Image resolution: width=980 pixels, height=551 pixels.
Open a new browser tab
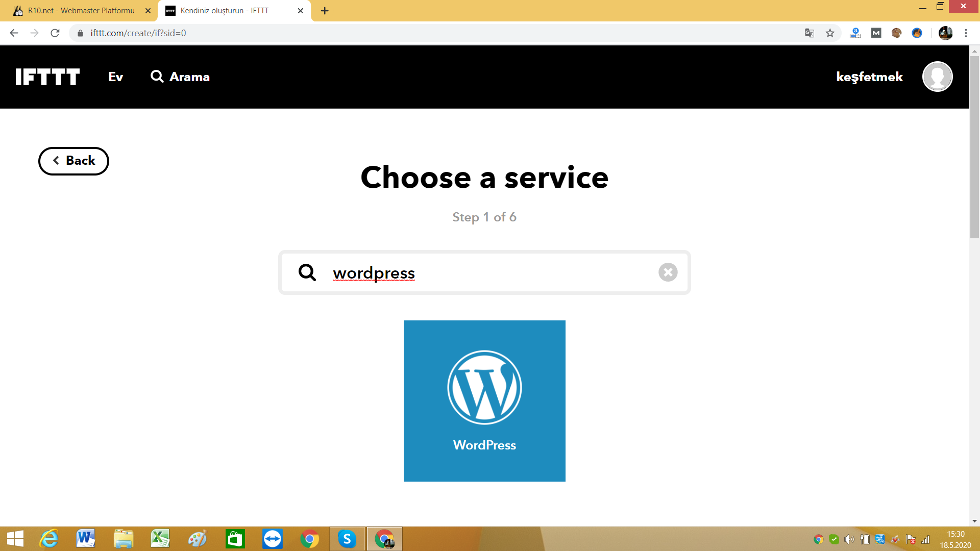(325, 11)
